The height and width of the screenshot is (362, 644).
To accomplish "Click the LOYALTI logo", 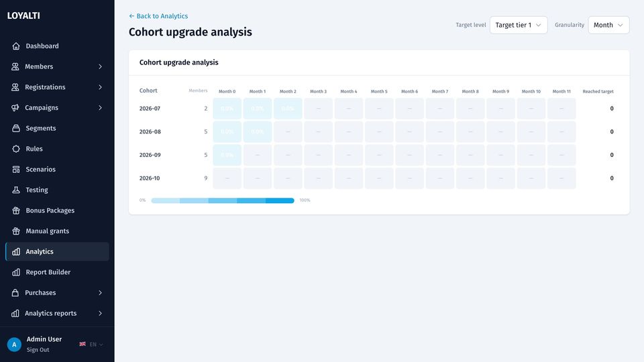I will click(23, 15).
